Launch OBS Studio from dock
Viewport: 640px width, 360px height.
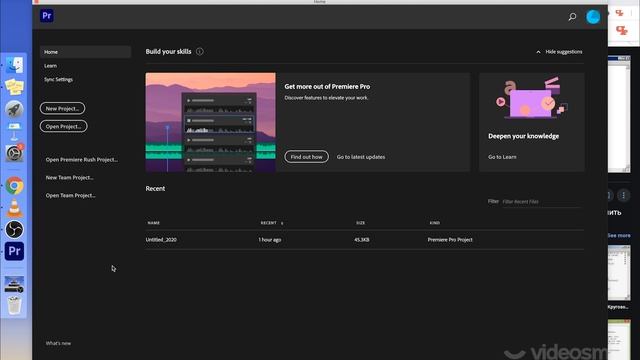[x=14, y=230]
